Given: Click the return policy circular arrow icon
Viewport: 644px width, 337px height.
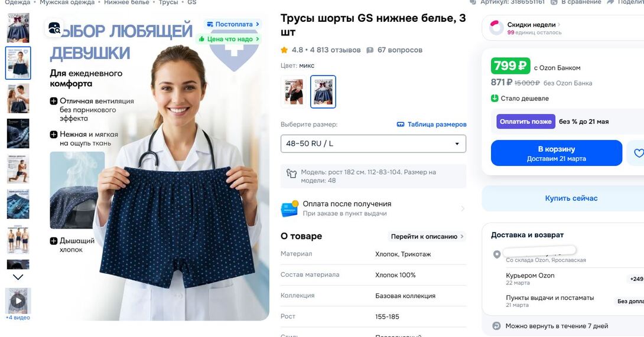Looking at the screenshot, I should click(x=496, y=326).
